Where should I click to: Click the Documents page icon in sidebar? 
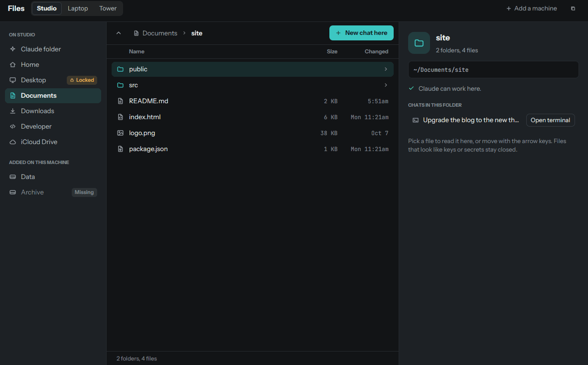13,96
